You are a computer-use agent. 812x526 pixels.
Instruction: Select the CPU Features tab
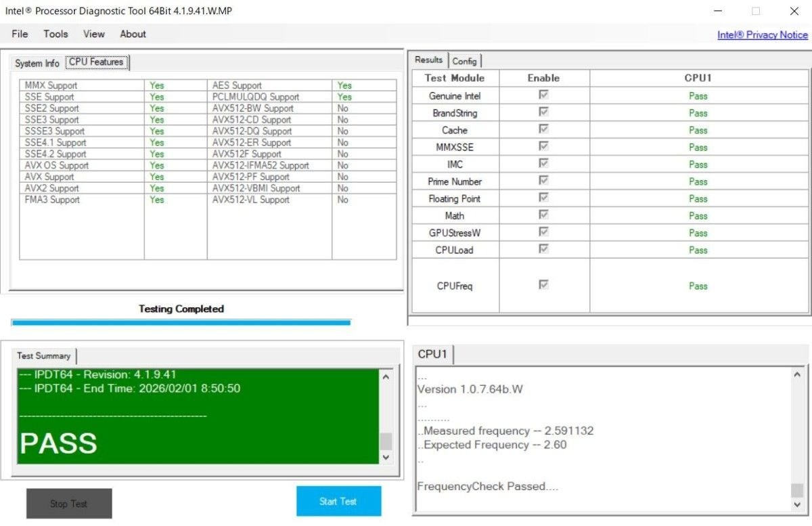pyautogui.click(x=97, y=62)
